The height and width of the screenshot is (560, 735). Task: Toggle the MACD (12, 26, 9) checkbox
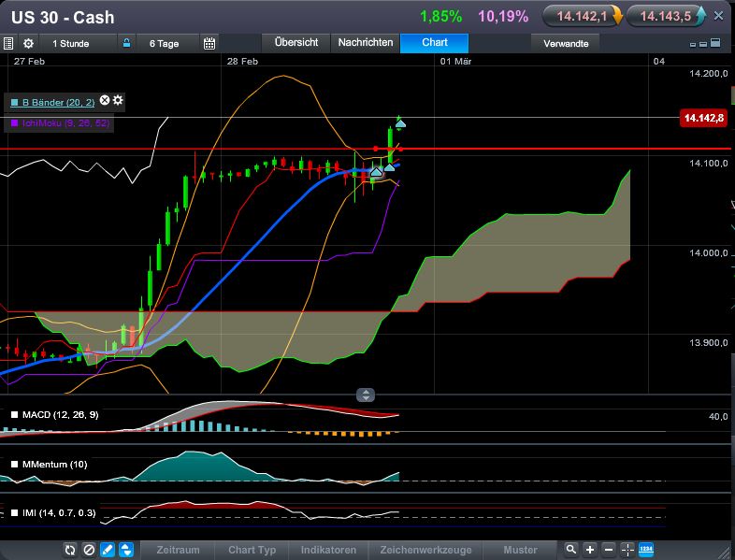click(x=15, y=415)
